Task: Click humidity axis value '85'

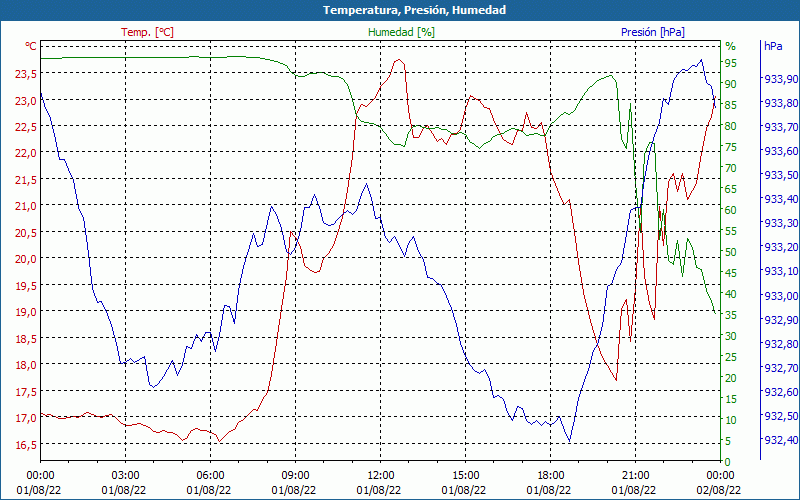Action: click(731, 105)
